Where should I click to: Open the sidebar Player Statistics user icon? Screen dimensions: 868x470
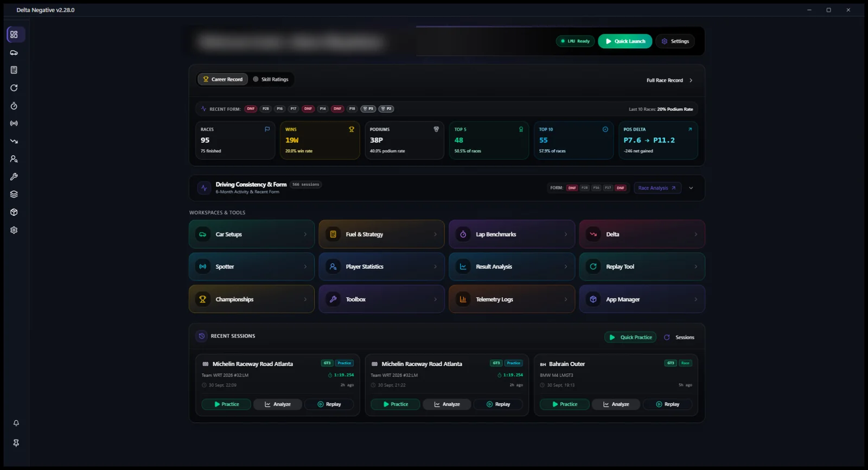pos(14,159)
